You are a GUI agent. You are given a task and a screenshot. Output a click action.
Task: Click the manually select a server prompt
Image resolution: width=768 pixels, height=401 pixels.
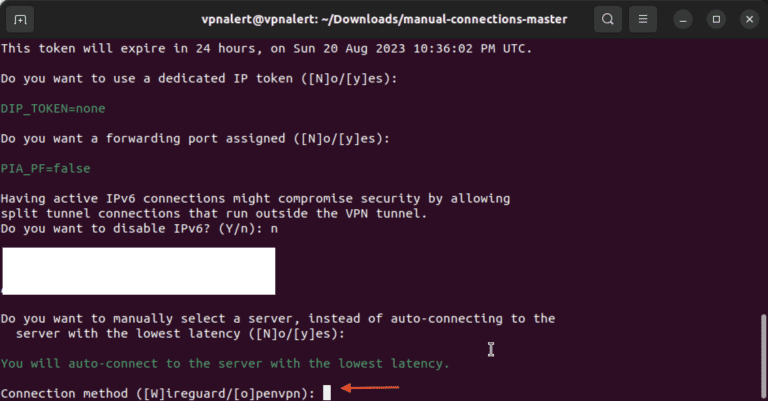pos(278,318)
